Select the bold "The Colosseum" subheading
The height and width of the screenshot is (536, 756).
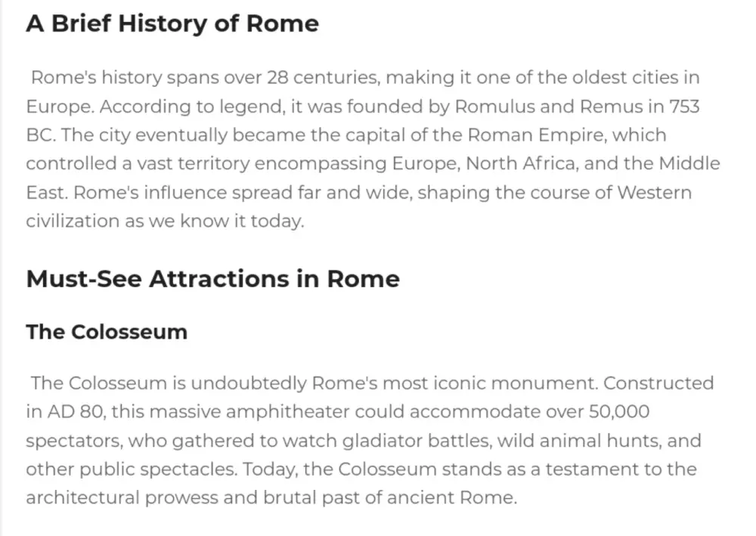click(107, 332)
